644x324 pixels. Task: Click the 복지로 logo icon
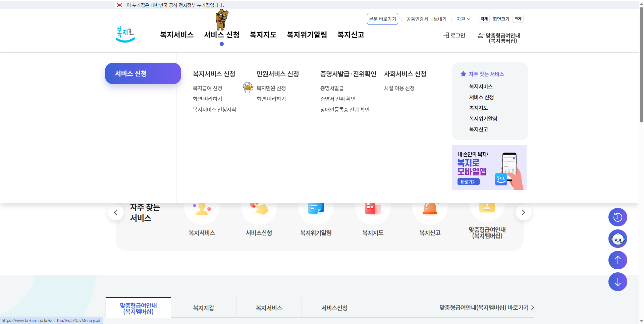(x=125, y=34)
